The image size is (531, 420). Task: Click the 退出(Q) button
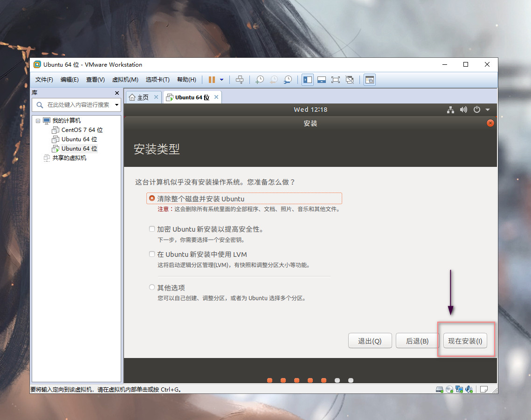pos(370,341)
